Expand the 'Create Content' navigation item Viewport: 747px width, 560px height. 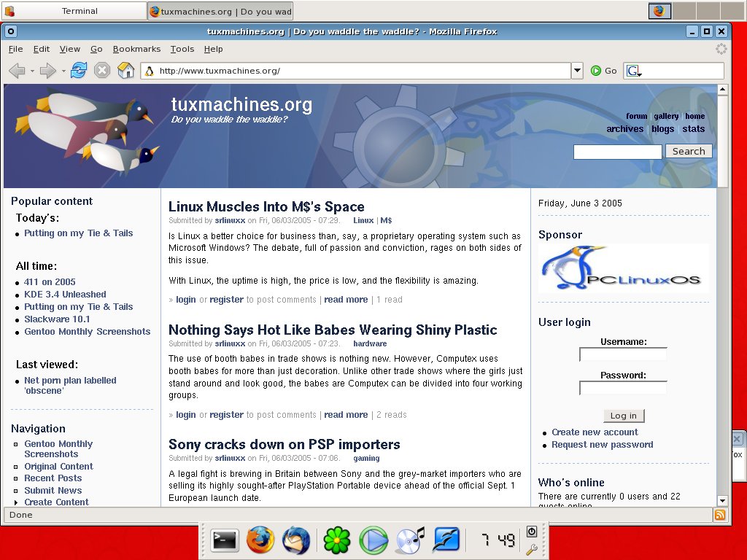pos(56,502)
